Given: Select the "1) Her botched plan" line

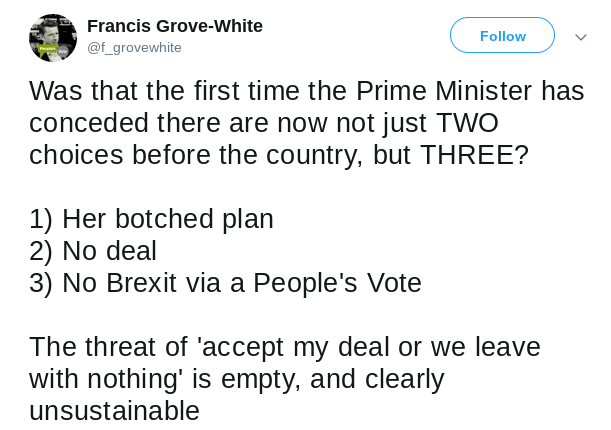Looking at the screenshot, I should tap(151, 219).
